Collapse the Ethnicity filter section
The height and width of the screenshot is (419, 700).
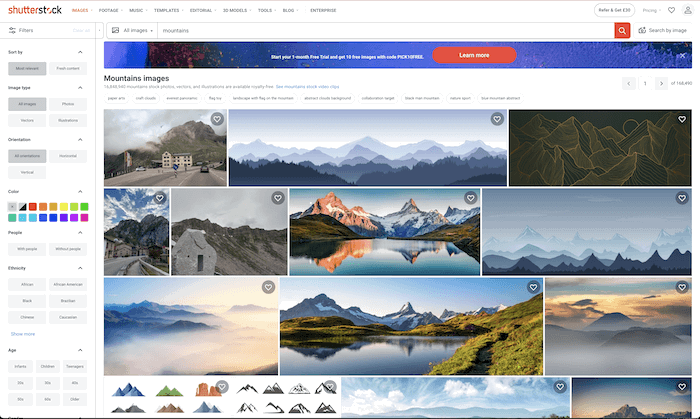(79, 268)
